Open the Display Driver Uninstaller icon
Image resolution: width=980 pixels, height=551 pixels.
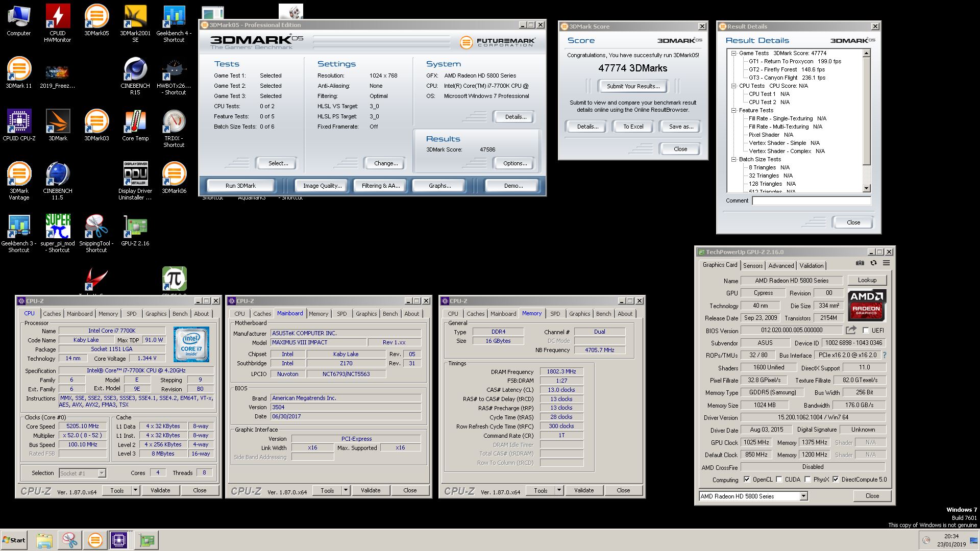(x=135, y=181)
